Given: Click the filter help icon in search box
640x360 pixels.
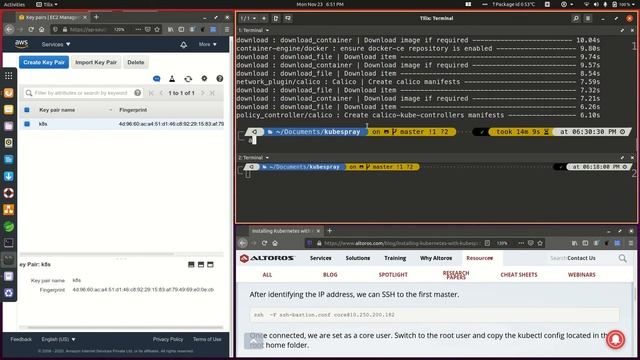Looking at the screenshot, I should point(138,93).
